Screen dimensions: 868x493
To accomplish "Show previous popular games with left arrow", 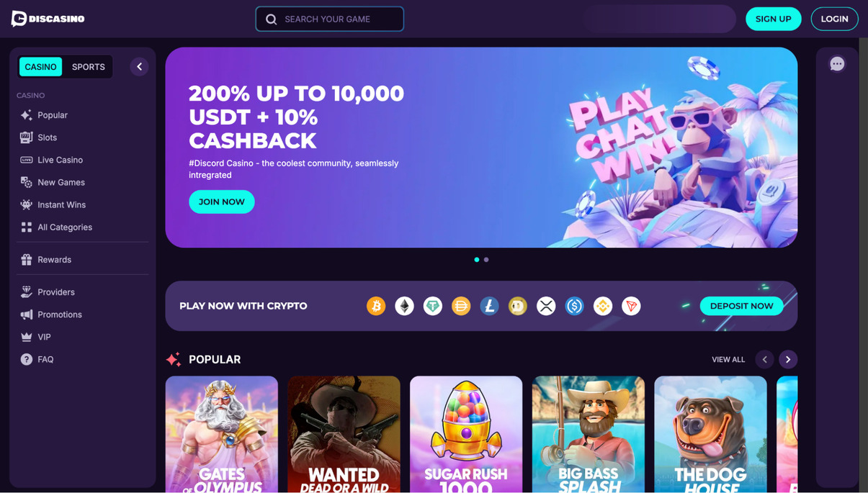I will click(765, 359).
